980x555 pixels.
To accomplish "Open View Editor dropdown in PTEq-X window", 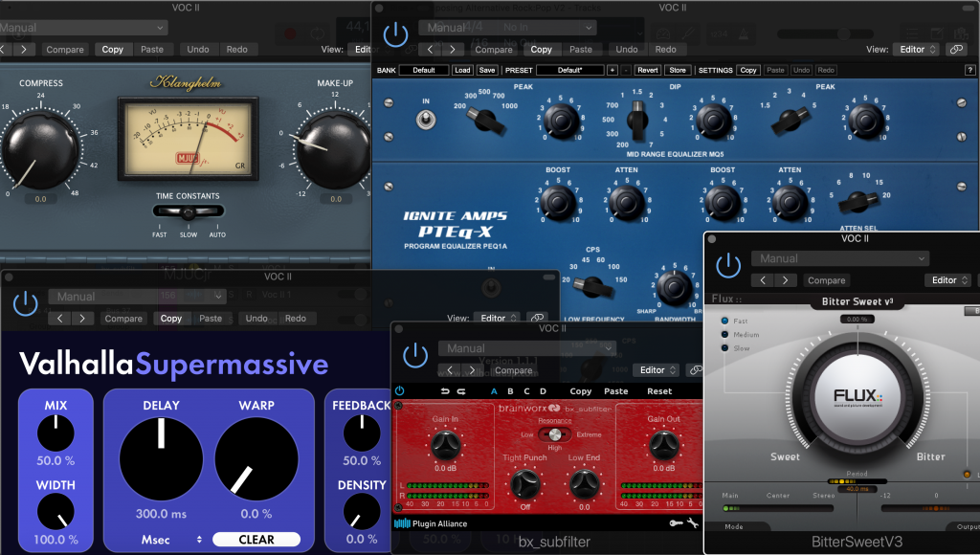I will click(917, 50).
